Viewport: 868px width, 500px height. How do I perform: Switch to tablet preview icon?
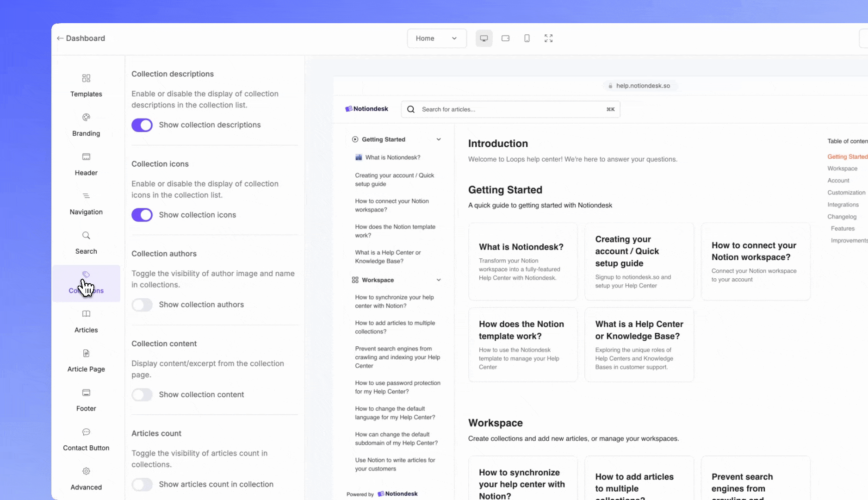point(506,38)
